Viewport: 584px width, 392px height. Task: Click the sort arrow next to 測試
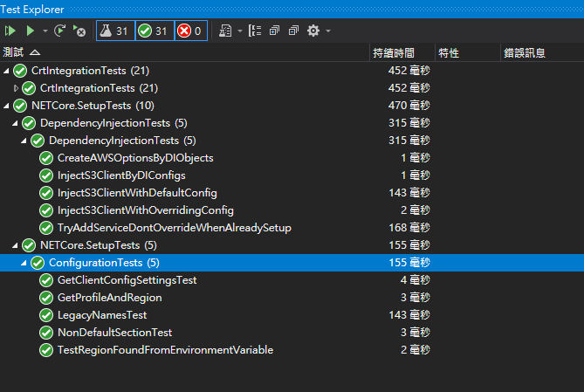[x=35, y=52]
